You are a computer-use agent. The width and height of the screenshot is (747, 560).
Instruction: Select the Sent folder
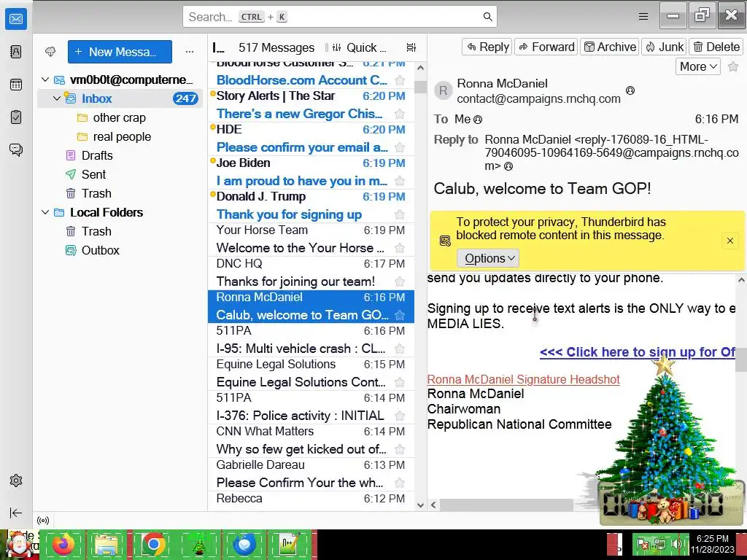click(94, 174)
